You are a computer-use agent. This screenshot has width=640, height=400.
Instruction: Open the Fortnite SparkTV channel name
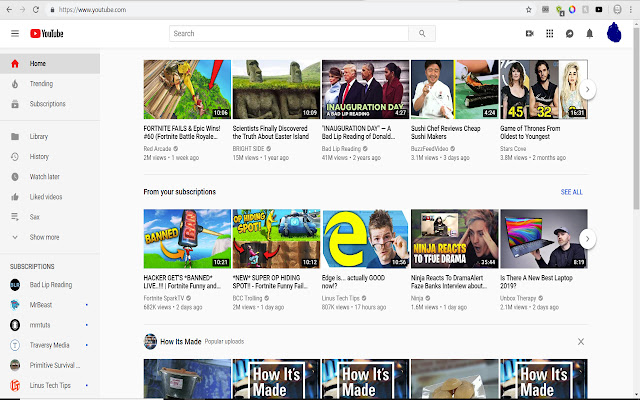tap(164, 298)
